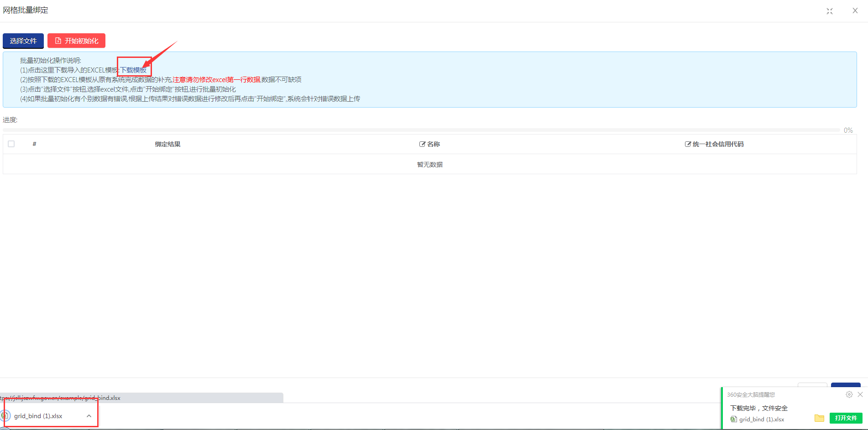Screen dimensions: 868x430
Task: Click the grid_bind (1).xlsx name in 360 popup
Action: 761,419
